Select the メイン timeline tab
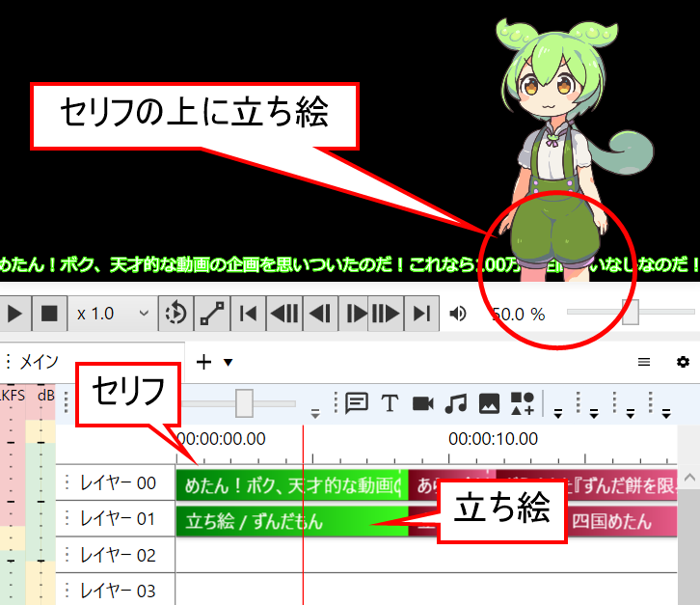Image resolution: width=700 pixels, height=605 pixels. point(39,362)
